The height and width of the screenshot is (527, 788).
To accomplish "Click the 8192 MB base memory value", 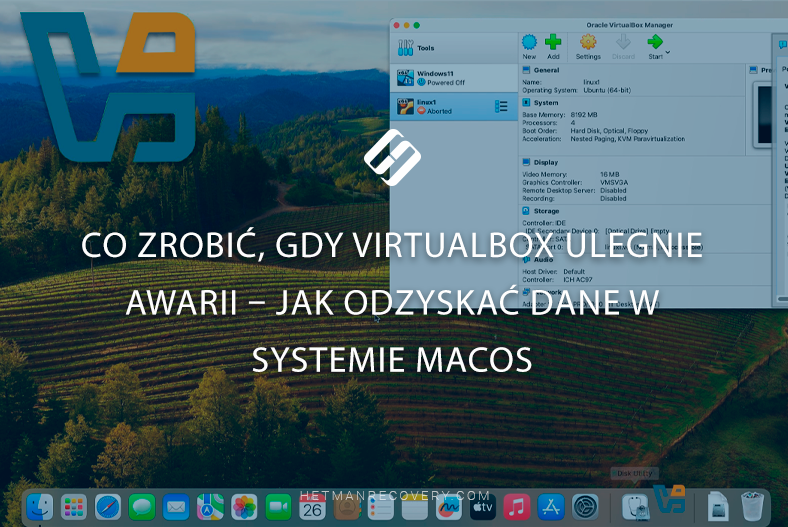I will click(584, 115).
